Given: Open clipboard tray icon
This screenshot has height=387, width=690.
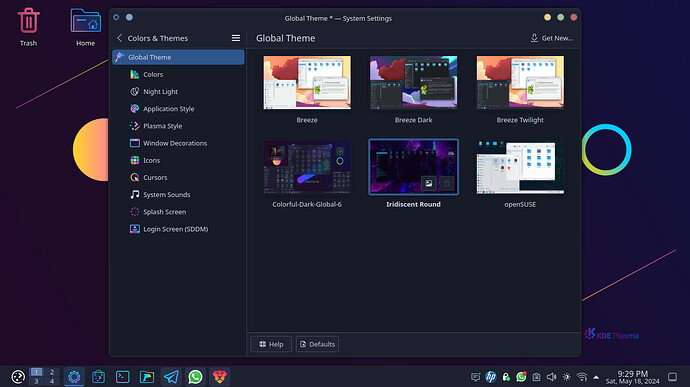Looking at the screenshot, I should [536, 377].
